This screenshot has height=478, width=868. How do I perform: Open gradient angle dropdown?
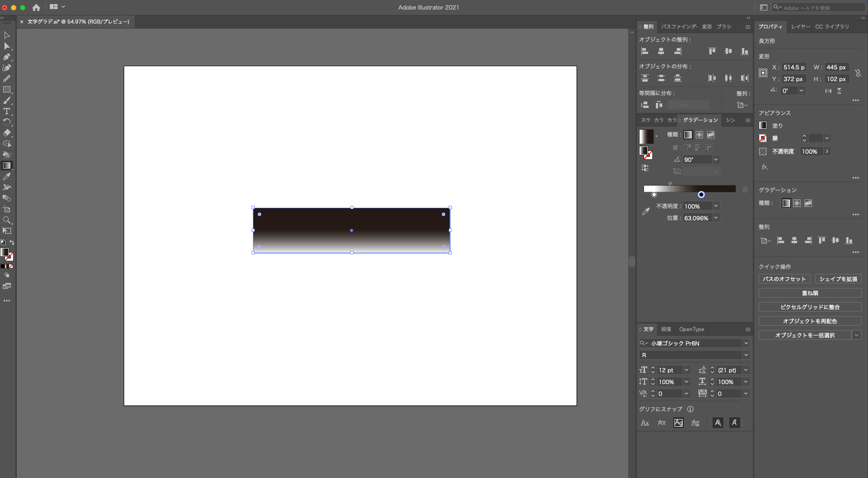coord(716,160)
